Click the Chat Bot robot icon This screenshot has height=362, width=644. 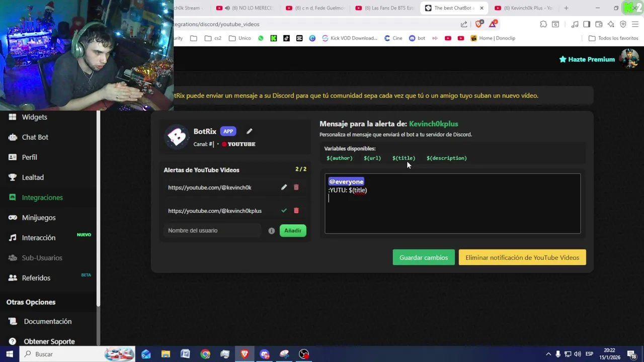(13, 137)
